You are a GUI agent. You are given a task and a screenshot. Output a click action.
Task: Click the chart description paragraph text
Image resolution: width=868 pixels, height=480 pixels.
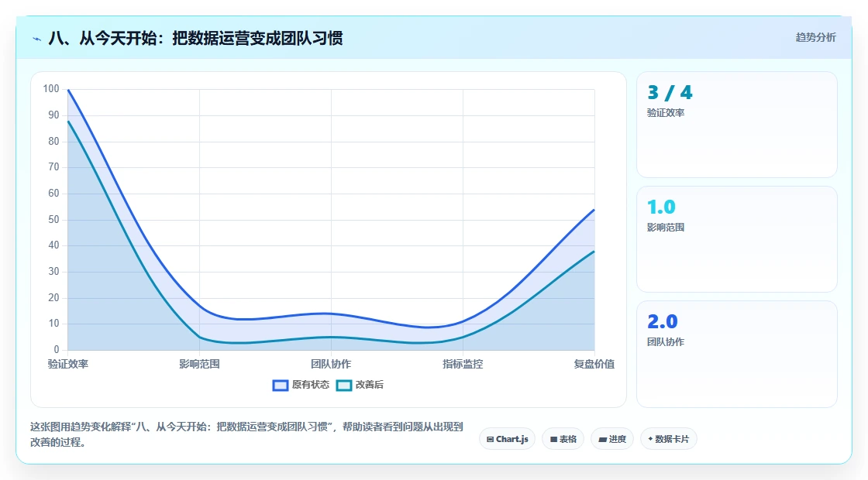[x=246, y=434]
